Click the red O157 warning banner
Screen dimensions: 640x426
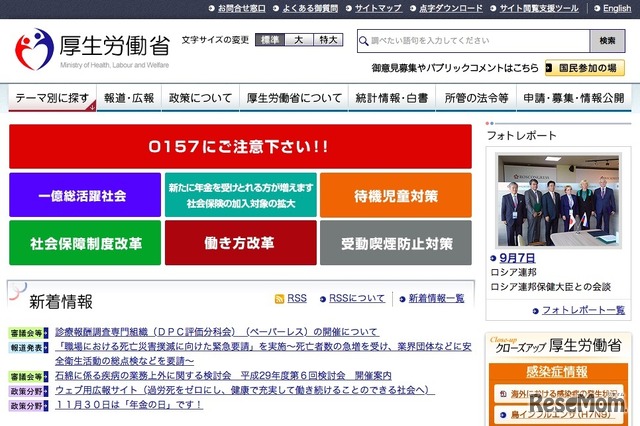tap(240, 146)
